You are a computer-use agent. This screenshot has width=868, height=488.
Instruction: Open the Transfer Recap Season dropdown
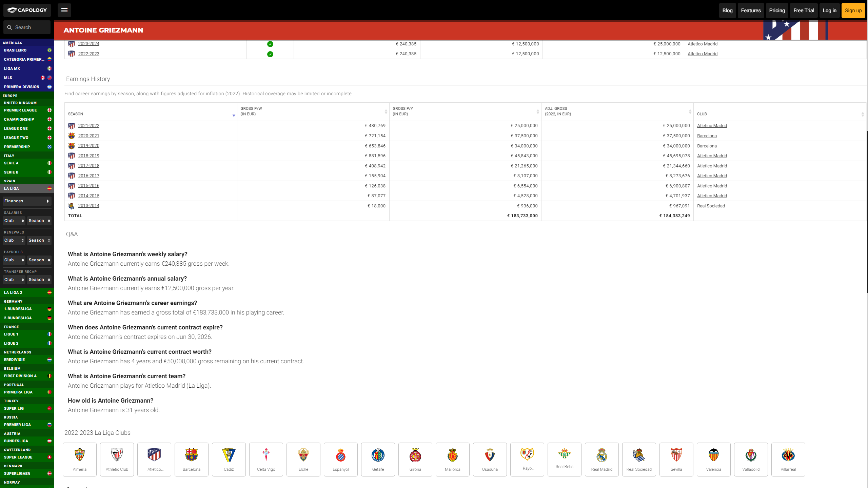tap(39, 280)
